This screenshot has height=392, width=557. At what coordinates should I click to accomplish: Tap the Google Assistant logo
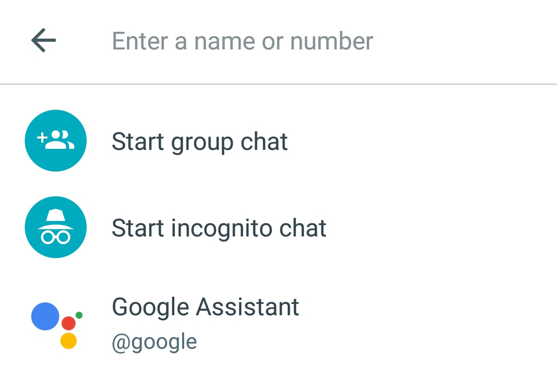pyautogui.click(x=56, y=325)
